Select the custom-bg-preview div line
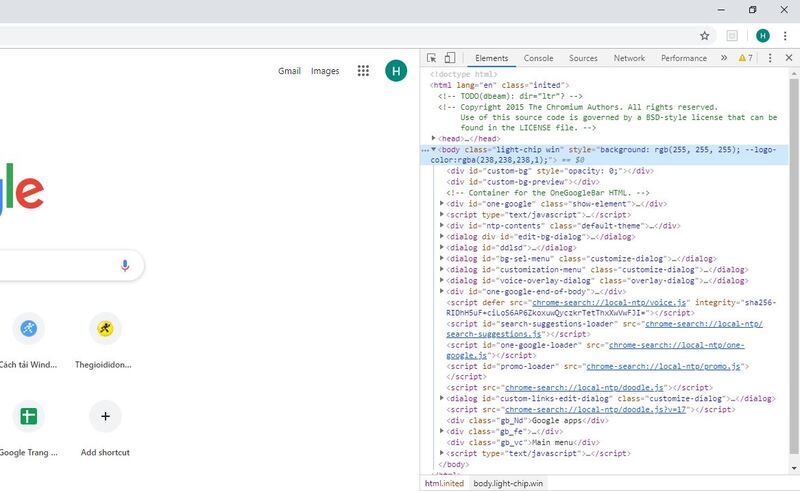The height and width of the screenshot is (491, 800). [523, 182]
